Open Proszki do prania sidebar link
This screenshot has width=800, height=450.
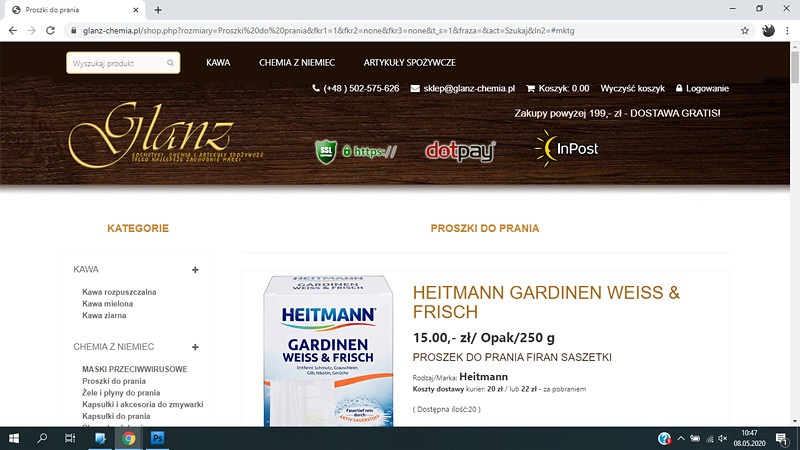click(x=114, y=381)
